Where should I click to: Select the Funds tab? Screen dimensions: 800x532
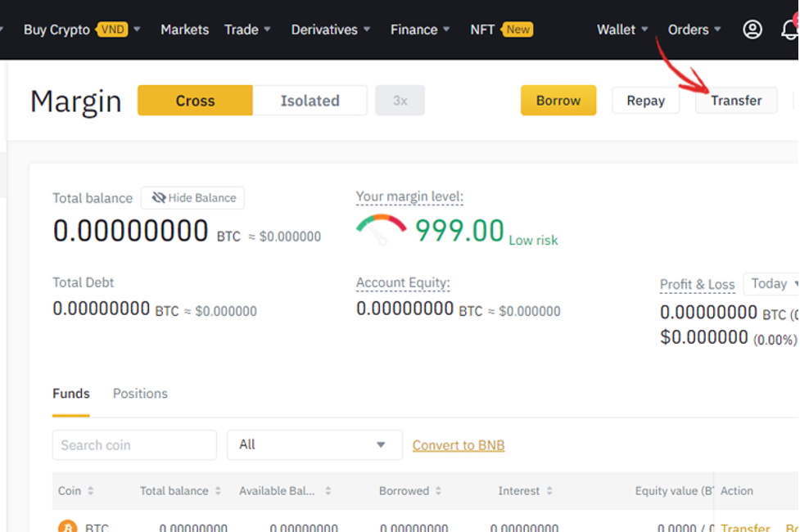pyautogui.click(x=71, y=394)
